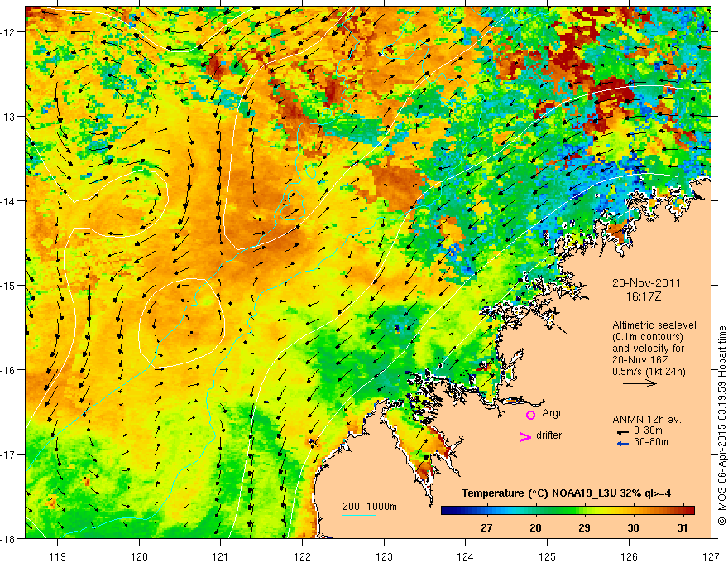728x563 pixels.
Task: Click the date text 20-Nov-2011
Action: (646, 283)
